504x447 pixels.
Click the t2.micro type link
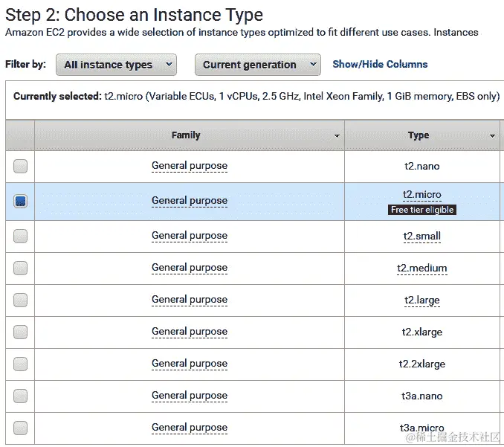click(421, 195)
